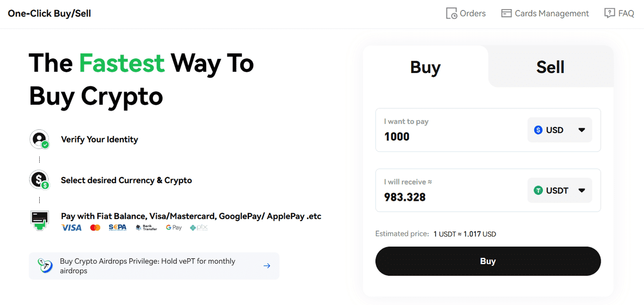Open the USD currency dropdown
The image size is (644, 305).
click(x=559, y=130)
